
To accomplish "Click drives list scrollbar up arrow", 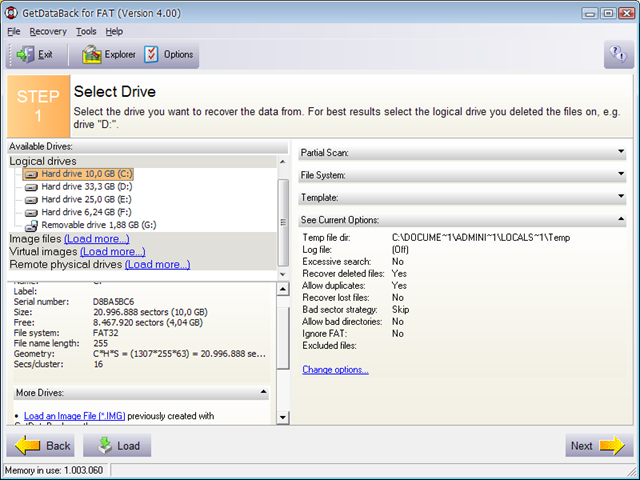I will tap(283, 162).
